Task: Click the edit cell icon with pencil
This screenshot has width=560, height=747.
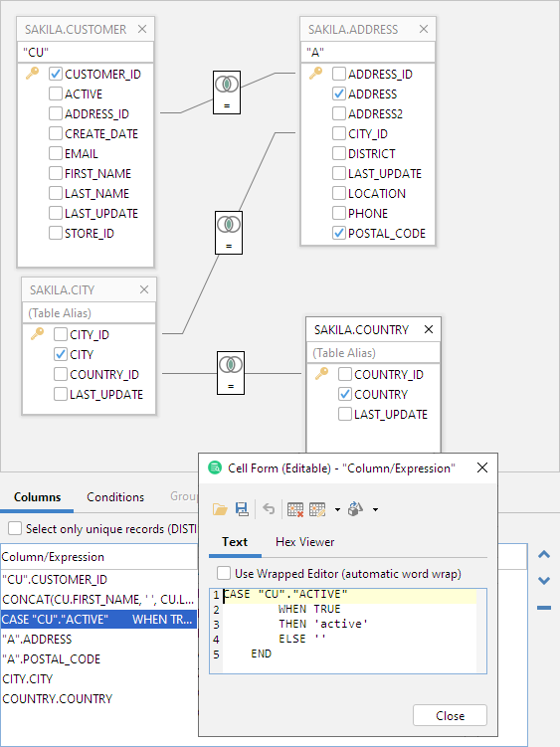Action: click(x=317, y=509)
